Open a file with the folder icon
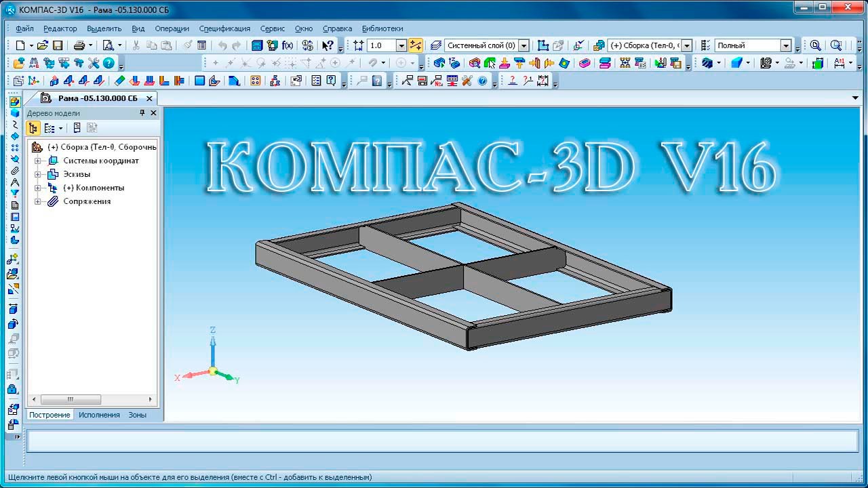 (43, 45)
